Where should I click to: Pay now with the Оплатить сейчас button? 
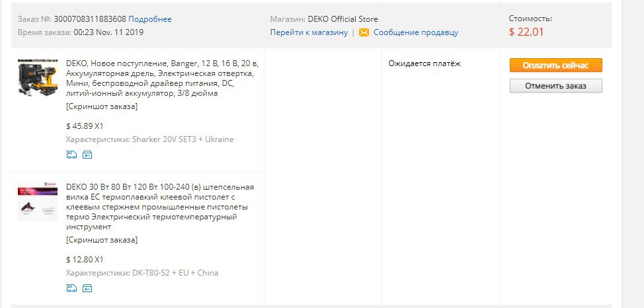pyautogui.click(x=555, y=65)
